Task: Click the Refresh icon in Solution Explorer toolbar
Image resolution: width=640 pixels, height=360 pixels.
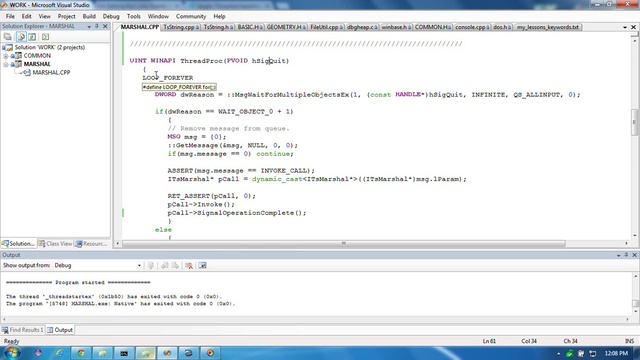Action: pos(32,37)
